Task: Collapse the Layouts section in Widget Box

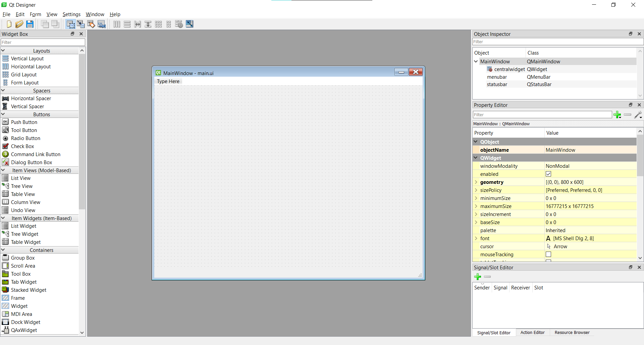Action: [3, 50]
